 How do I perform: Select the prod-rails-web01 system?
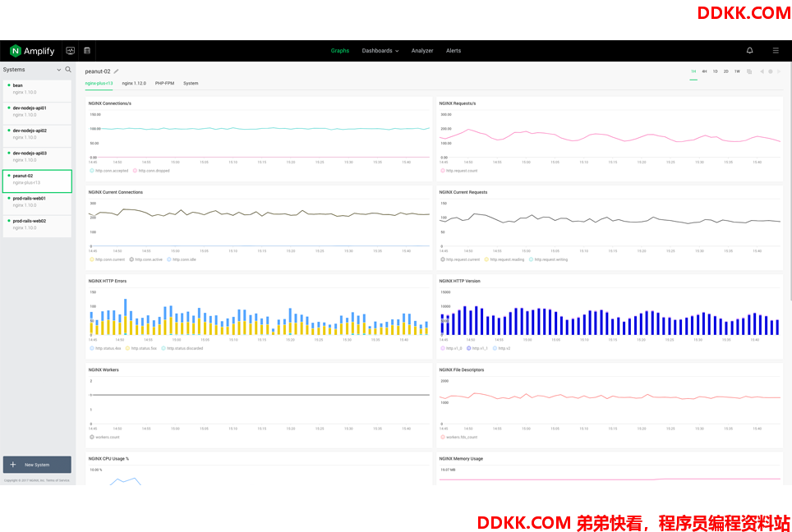pyautogui.click(x=37, y=204)
